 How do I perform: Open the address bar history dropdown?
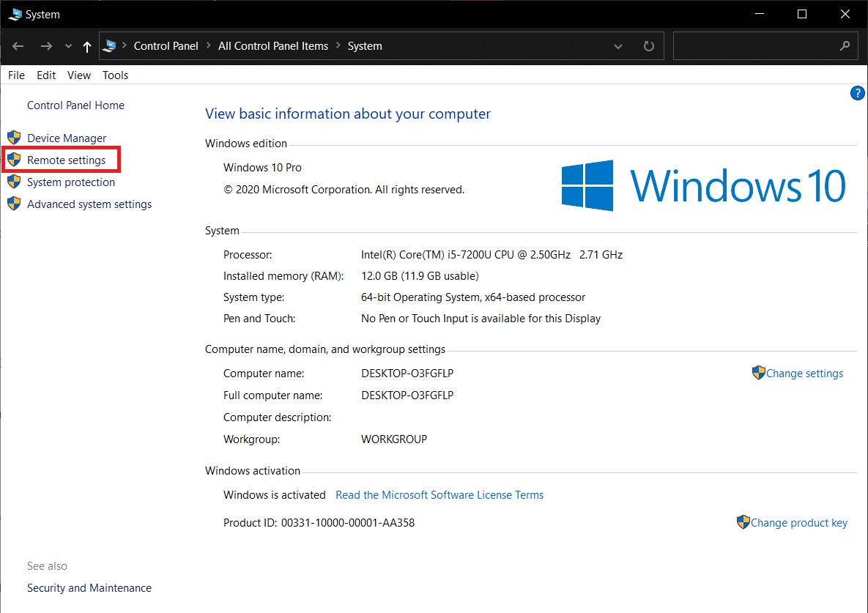point(618,46)
